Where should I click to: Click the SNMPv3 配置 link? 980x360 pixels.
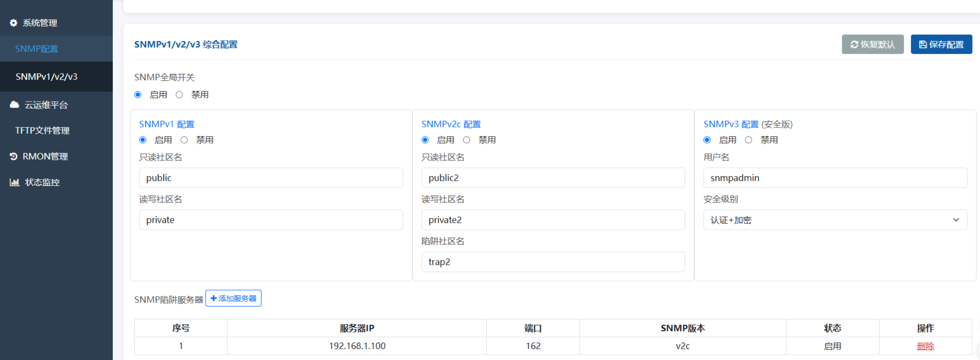(x=731, y=124)
